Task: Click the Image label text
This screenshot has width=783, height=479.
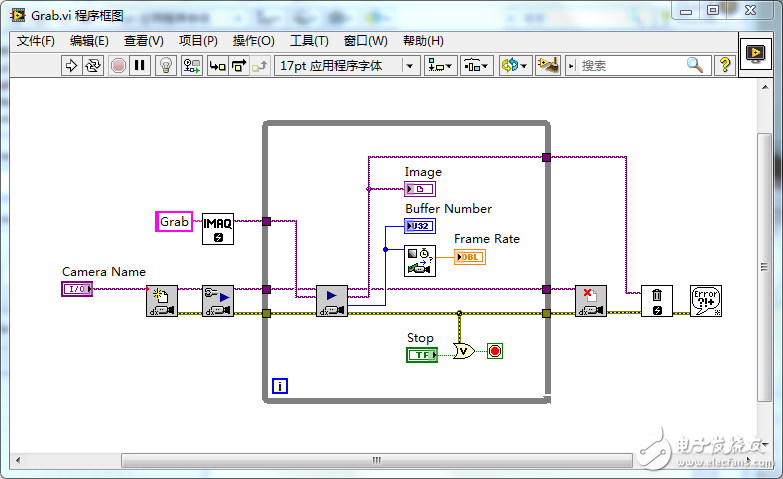Action: (423, 172)
